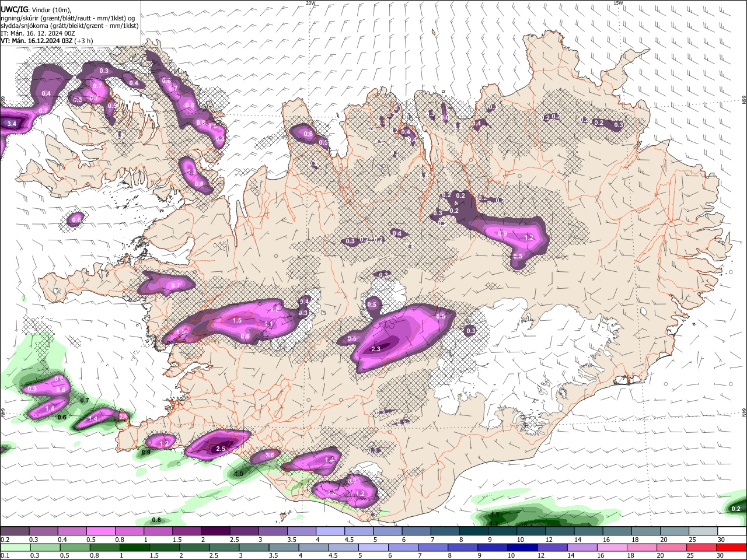Click the upper legend swatch starting at 0.2
The height and width of the screenshot is (560, 747).
(15, 531)
